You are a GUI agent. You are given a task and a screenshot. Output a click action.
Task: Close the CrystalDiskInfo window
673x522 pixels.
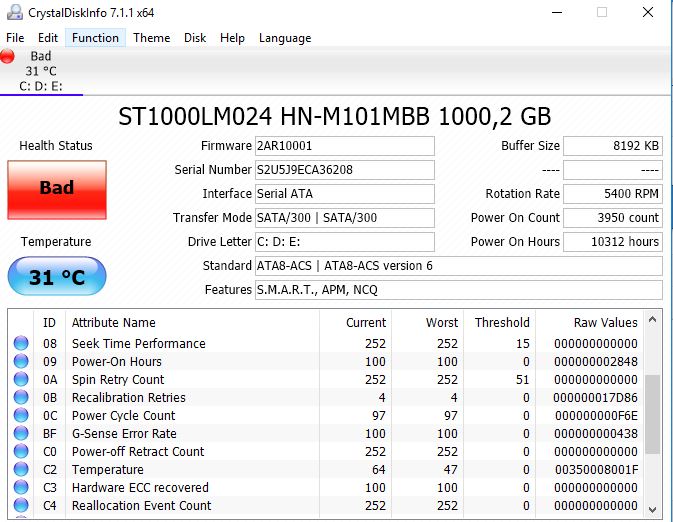(648, 12)
